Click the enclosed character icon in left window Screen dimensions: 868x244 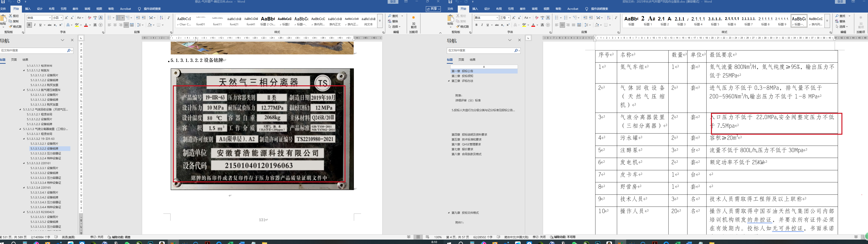click(x=100, y=25)
